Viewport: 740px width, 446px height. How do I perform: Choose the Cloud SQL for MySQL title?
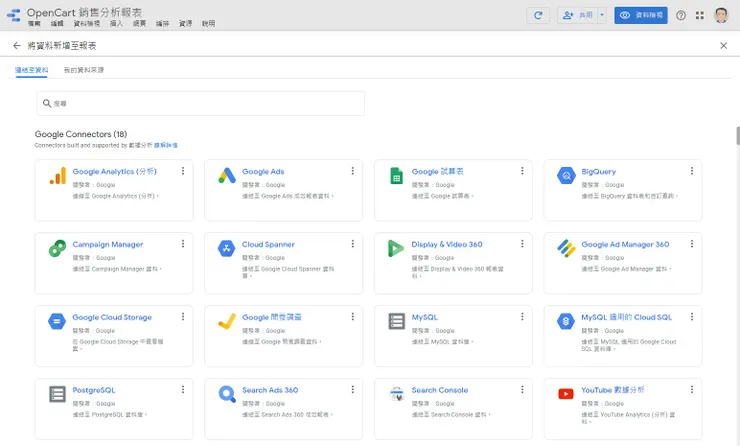coord(626,317)
